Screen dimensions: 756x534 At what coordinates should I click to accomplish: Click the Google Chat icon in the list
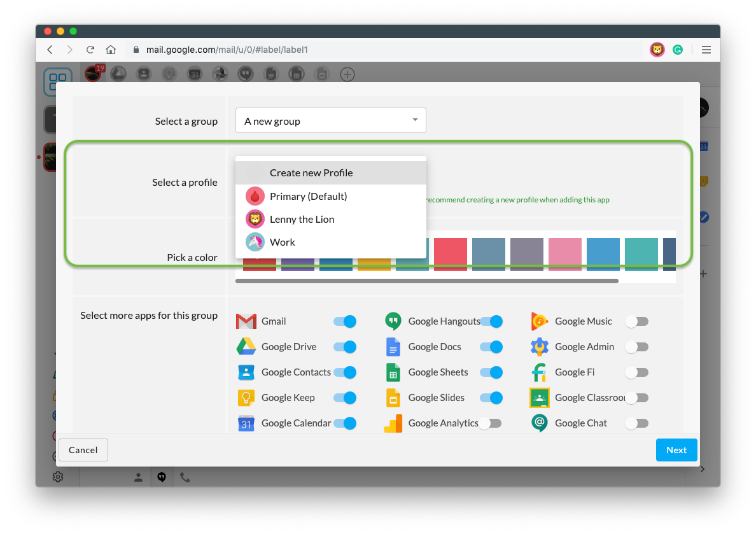click(x=540, y=423)
